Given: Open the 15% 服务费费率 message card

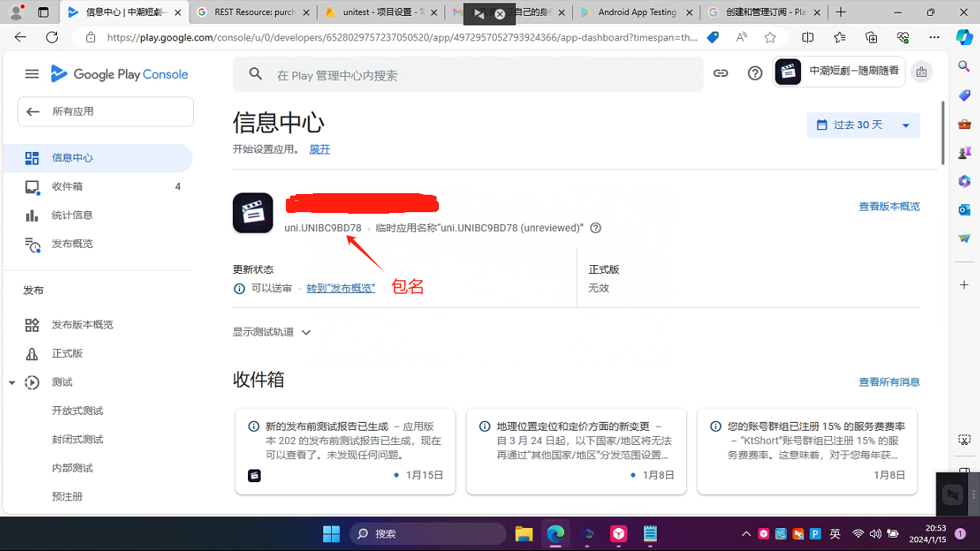Looking at the screenshot, I should coord(807,451).
